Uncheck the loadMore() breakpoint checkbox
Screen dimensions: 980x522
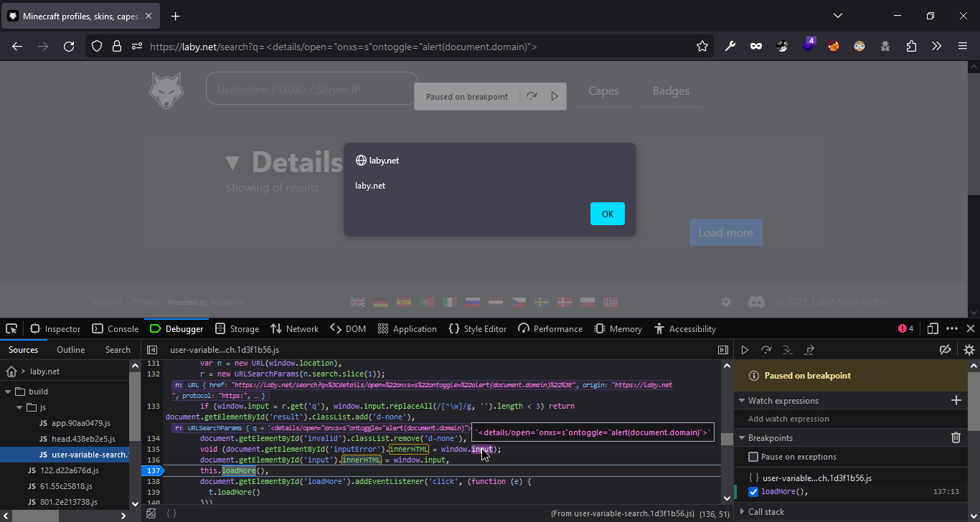753,492
